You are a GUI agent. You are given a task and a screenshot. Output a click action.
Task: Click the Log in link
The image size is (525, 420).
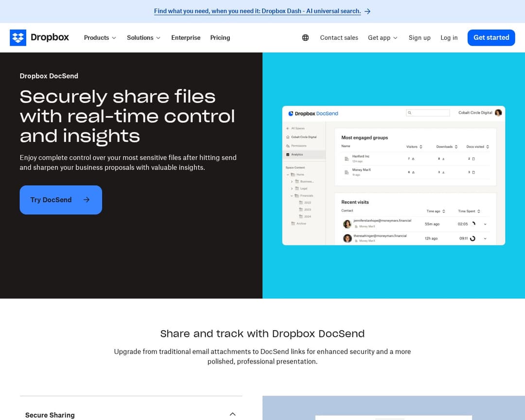click(x=449, y=37)
